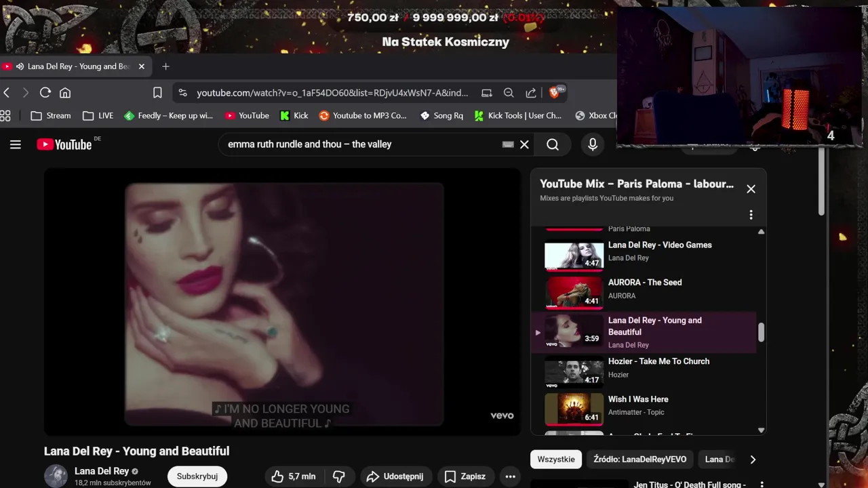Open the Stream bookmarks folder
The image size is (868, 488).
point(51,116)
